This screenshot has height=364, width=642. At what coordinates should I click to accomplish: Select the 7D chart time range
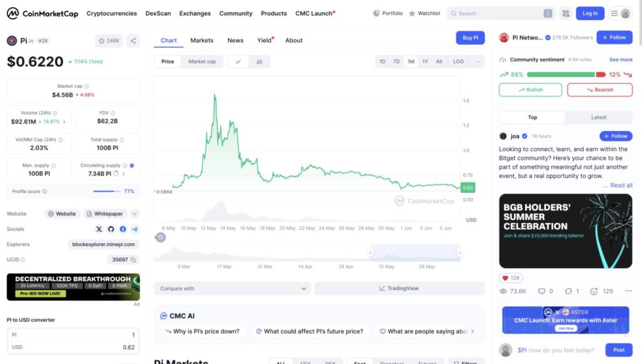(x=396, y=61)
